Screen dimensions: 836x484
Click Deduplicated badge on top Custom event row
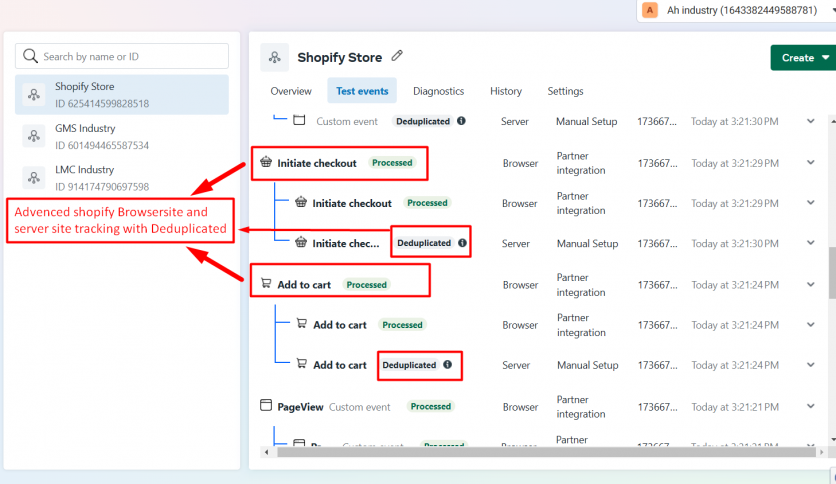tap(423, 121)
